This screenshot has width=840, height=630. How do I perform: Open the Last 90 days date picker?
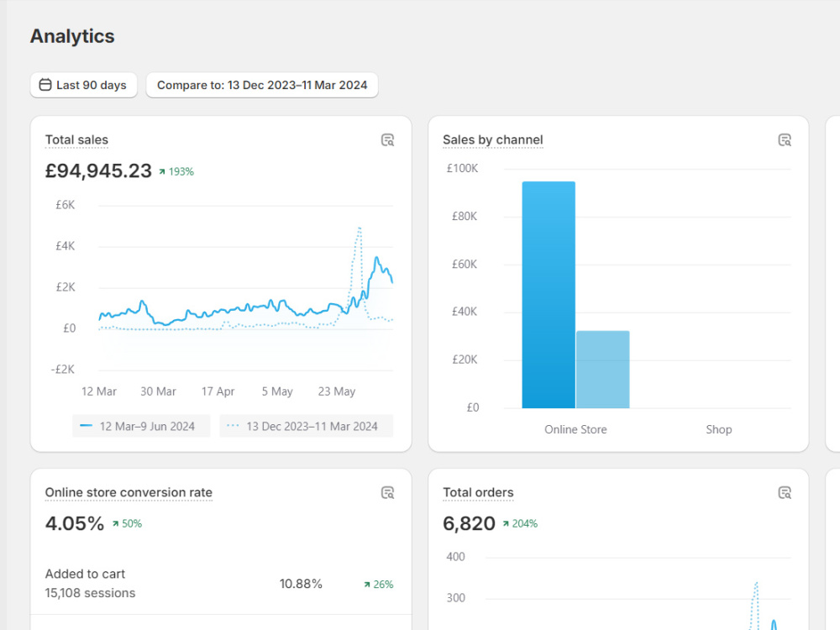point(83,85)
